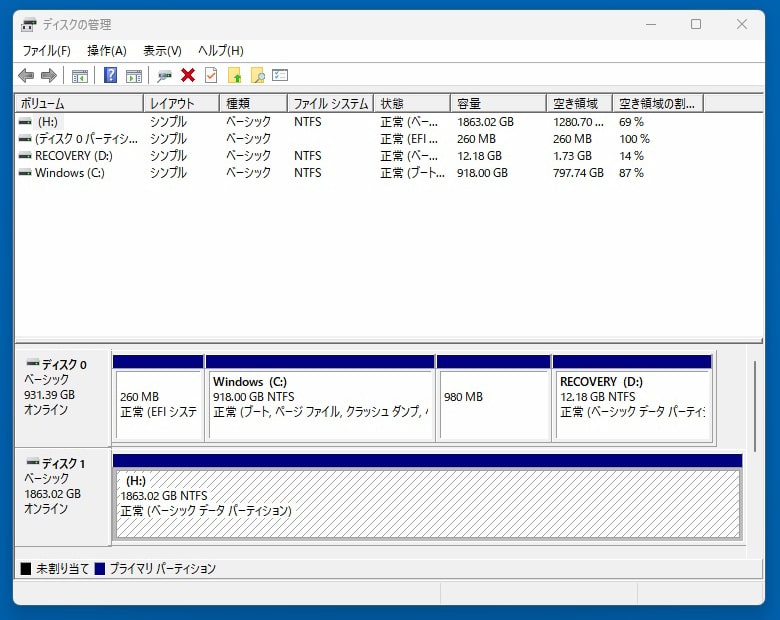Click the red X delete icon
This screenshot has height=620, width=780.
point(188,76)
